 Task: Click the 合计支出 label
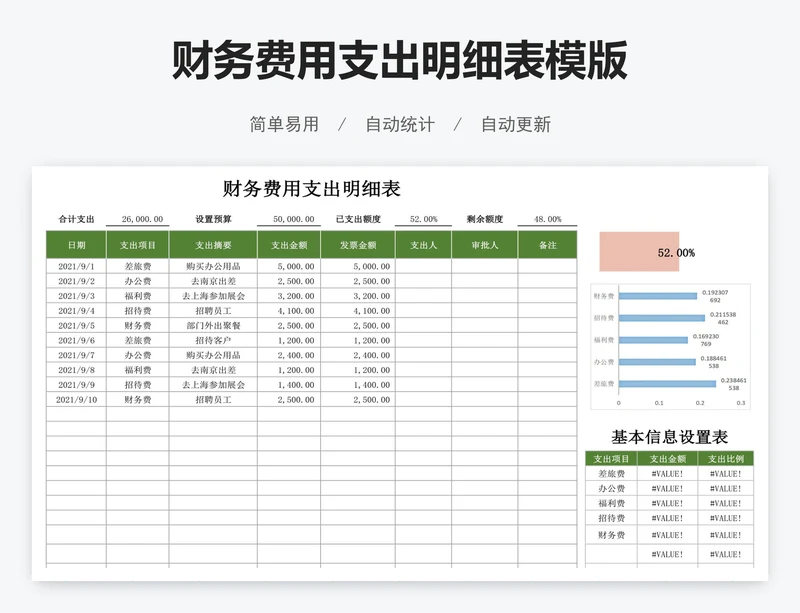(x=77, y=219)
